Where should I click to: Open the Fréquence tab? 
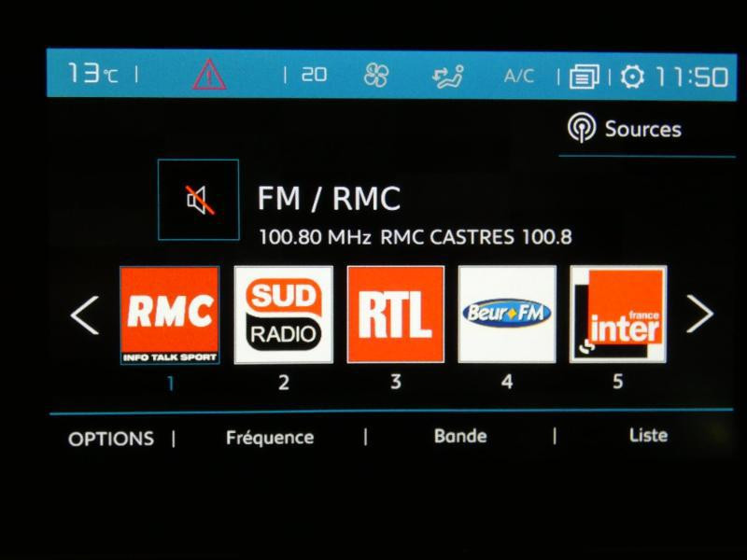click(x=270, y=438)
